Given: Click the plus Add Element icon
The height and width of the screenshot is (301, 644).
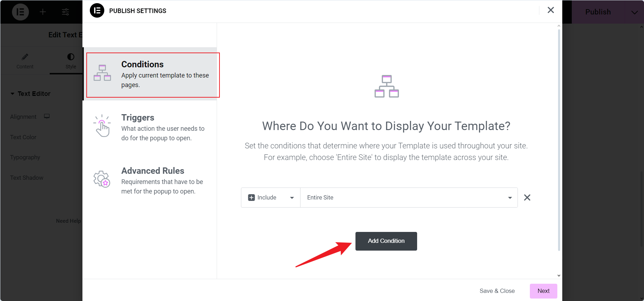Looking at the screenshot, I should pos(43,12).
